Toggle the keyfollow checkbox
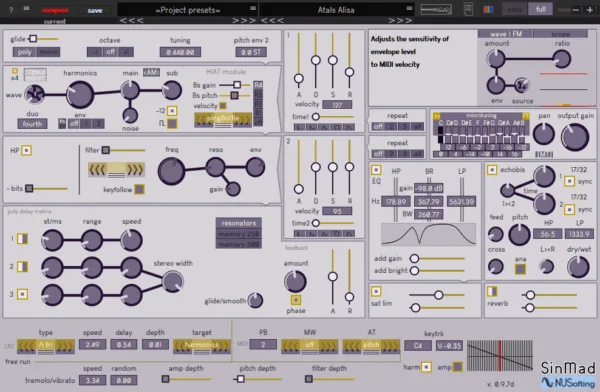Image resolution: width=600 pixels, height=392 pixels. 139,189
